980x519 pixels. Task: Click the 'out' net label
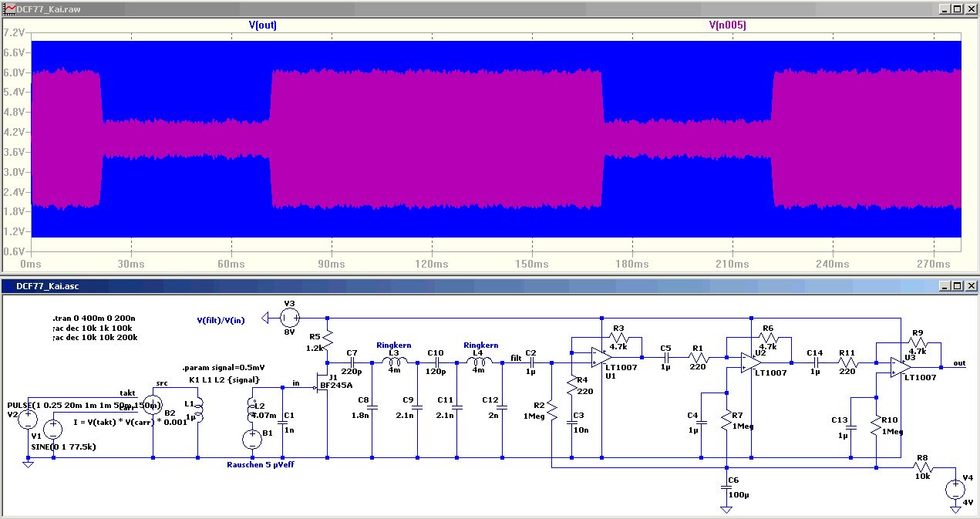click(x=958, y=362)
